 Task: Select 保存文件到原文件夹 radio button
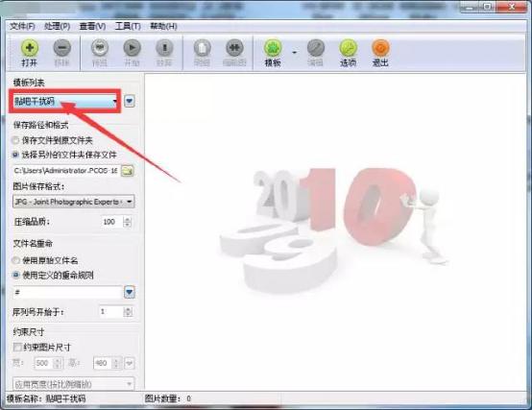point(15,140)
